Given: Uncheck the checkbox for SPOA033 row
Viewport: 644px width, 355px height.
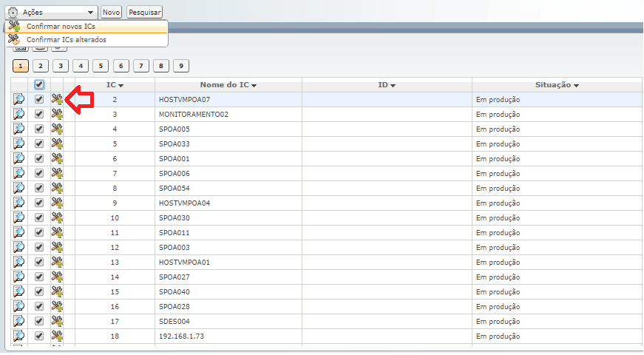Looking at the screenshot, I should click(x=39, y=143).
